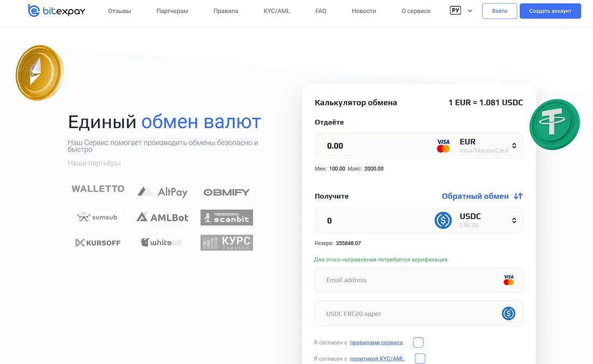Viewport: 593px width, 364px height.
Task: Focus the Получите amount field showing 0
Action: point(374,221)
